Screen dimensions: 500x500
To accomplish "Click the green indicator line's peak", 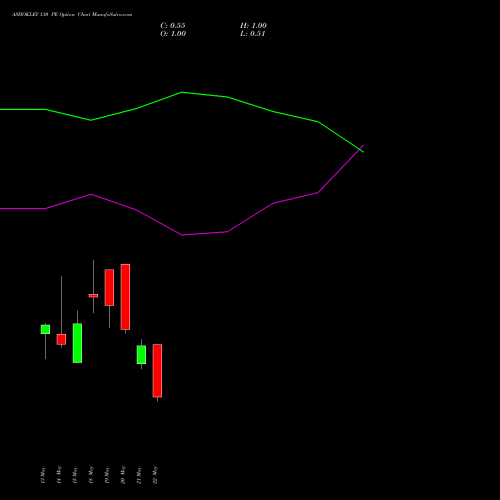I will point(182,92).
